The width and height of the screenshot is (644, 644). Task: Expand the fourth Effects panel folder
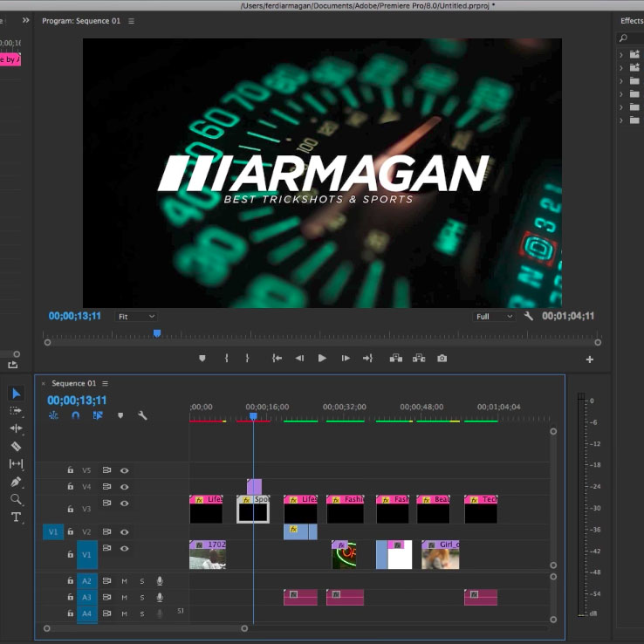click(621, 94)
